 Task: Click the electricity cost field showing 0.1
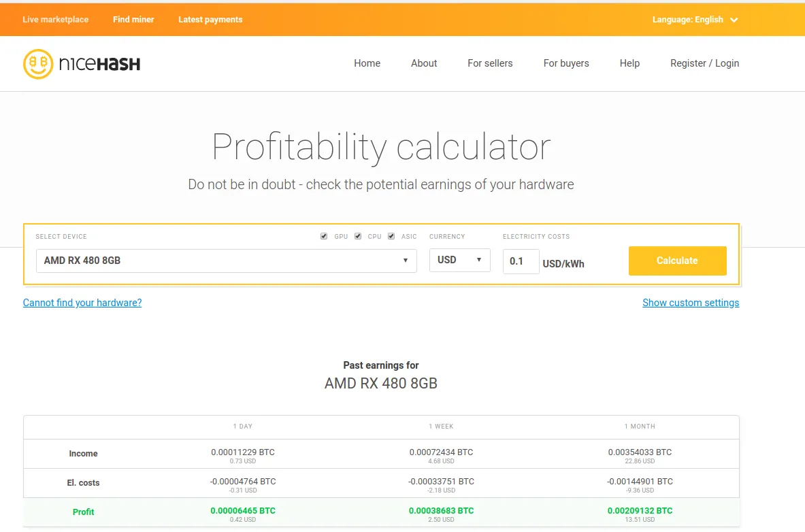coord(521,261)
